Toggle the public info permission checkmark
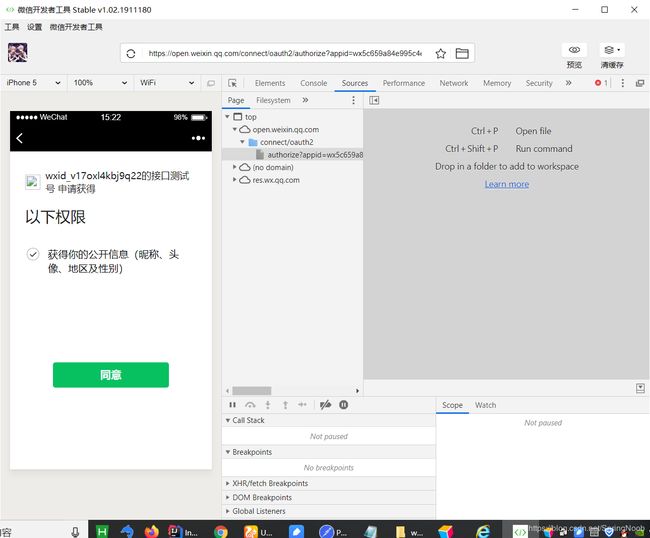Viewport: 650px width, 538px height. tap(33, 254)
